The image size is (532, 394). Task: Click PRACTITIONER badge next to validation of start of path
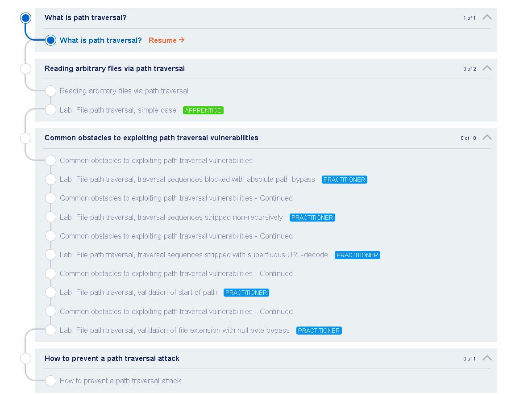click(x=246, y=293)
